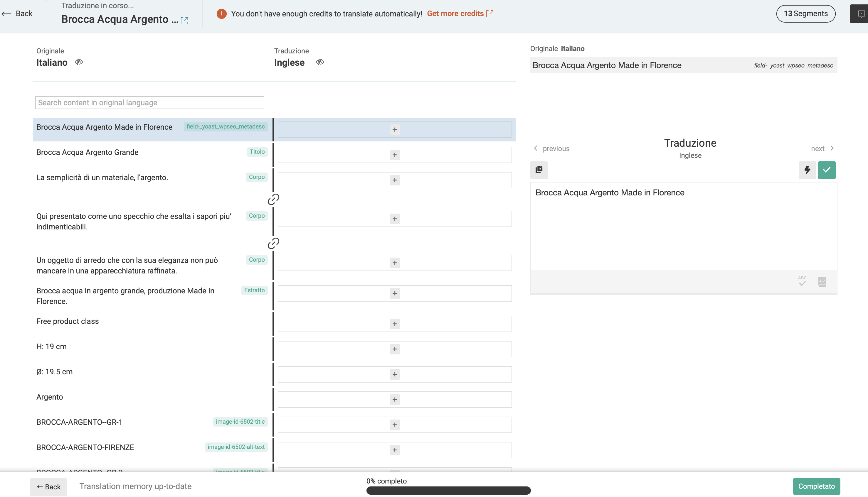Click the search content in original language field
Viewport: 868px width, 497px height.
click(150, 103)
